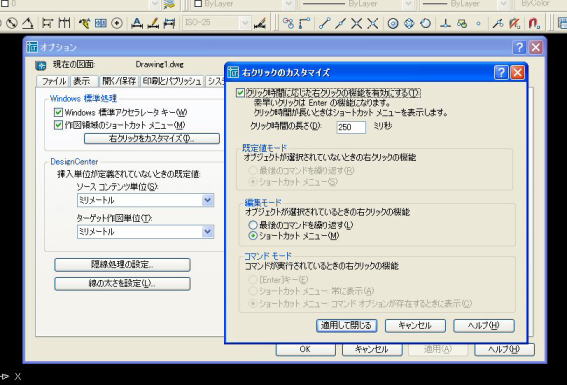This screenshot has width=567, height=385.
Task: Select [Enter]キー(E) radio option
Action: [x=253, y=279]
